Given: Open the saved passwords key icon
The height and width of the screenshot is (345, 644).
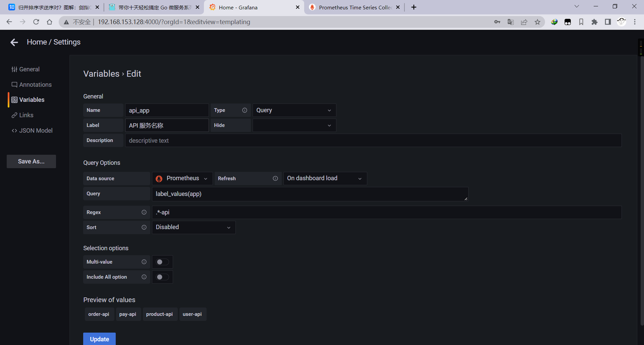Looking at the screenshot, I should pos(497,22).
